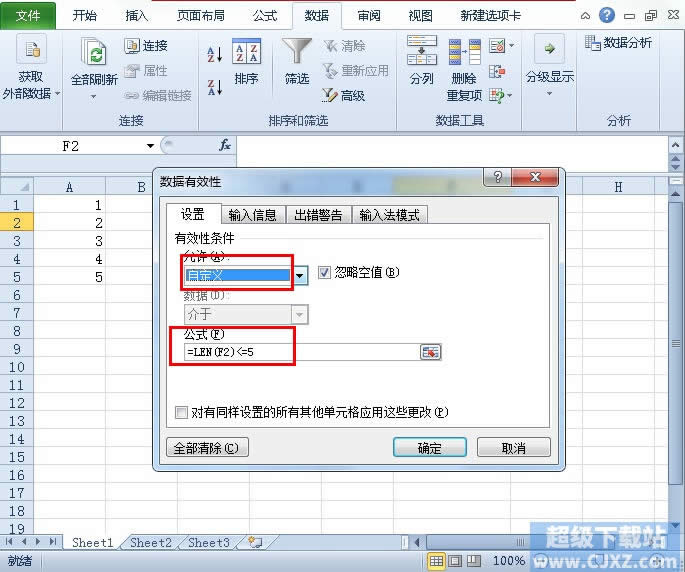Switch to the Home (开始) tab

[84, 16]
